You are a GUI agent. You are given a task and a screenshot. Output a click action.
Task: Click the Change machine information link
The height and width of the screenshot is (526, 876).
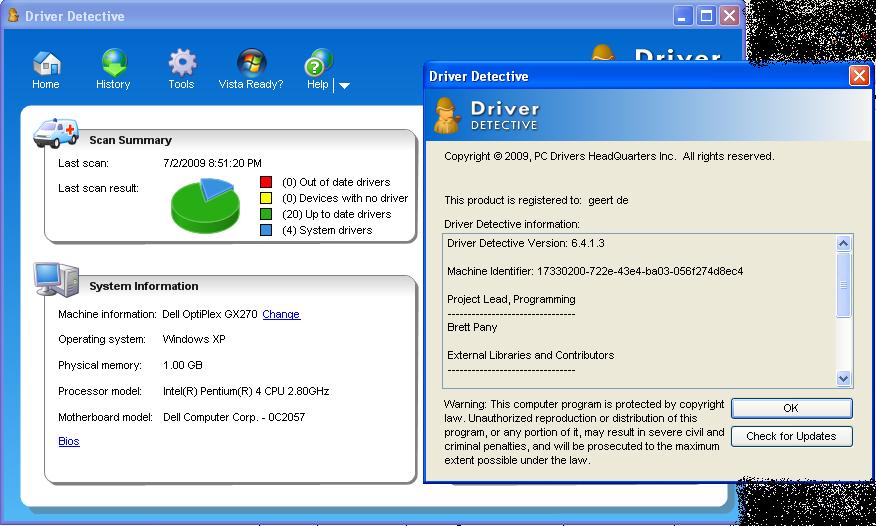coord(281,314)
